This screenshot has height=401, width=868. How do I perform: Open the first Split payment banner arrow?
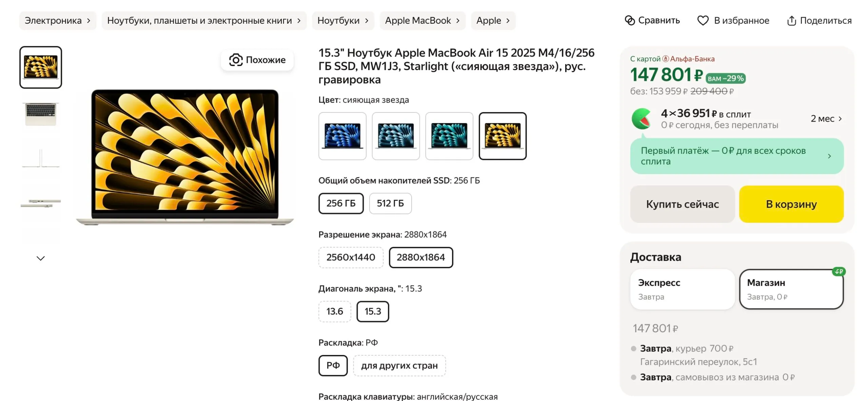[x=829, y=156]
